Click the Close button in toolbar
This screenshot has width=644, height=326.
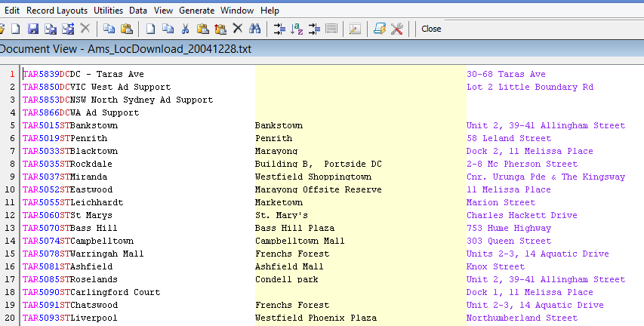tap(431, 29)
